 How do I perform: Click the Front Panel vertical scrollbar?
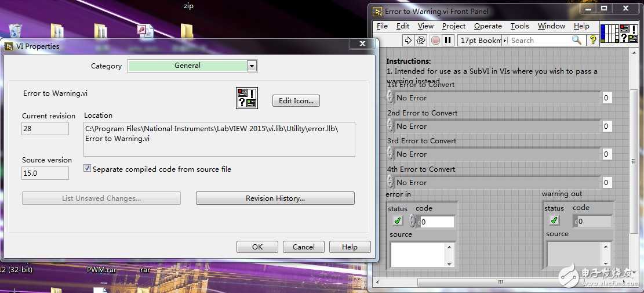point(634,161)
